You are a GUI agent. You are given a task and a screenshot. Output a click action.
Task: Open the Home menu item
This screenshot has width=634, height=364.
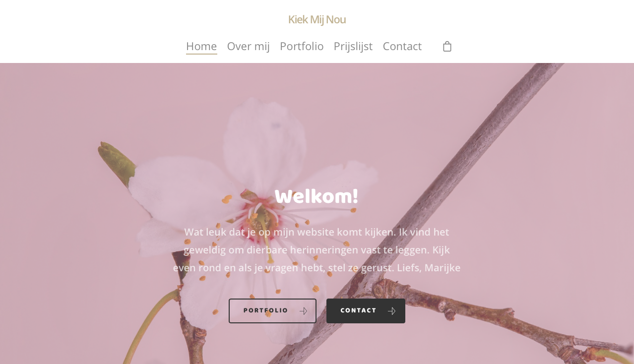click(x=201, y=46)
